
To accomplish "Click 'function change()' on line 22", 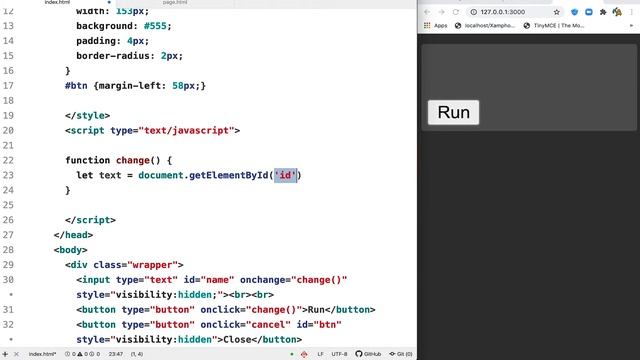I will coord(113,160).
